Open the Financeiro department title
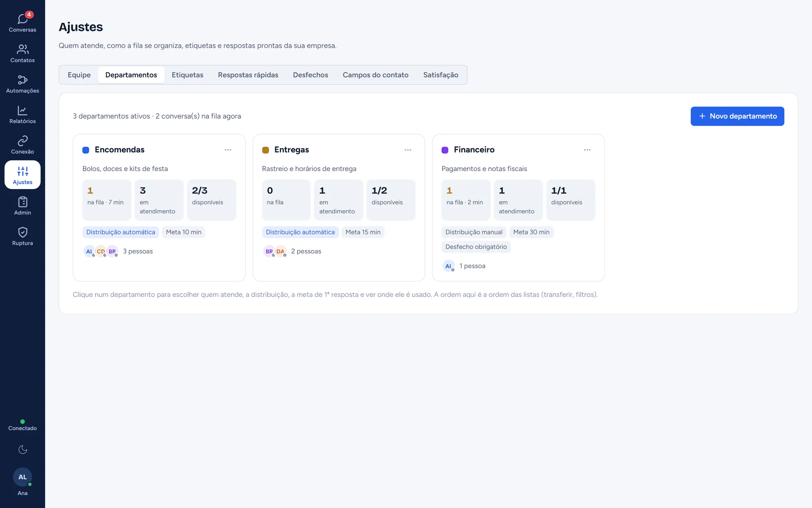Image resolution: width=812 pixels, height=508 pixels. (x=474, y=150)
